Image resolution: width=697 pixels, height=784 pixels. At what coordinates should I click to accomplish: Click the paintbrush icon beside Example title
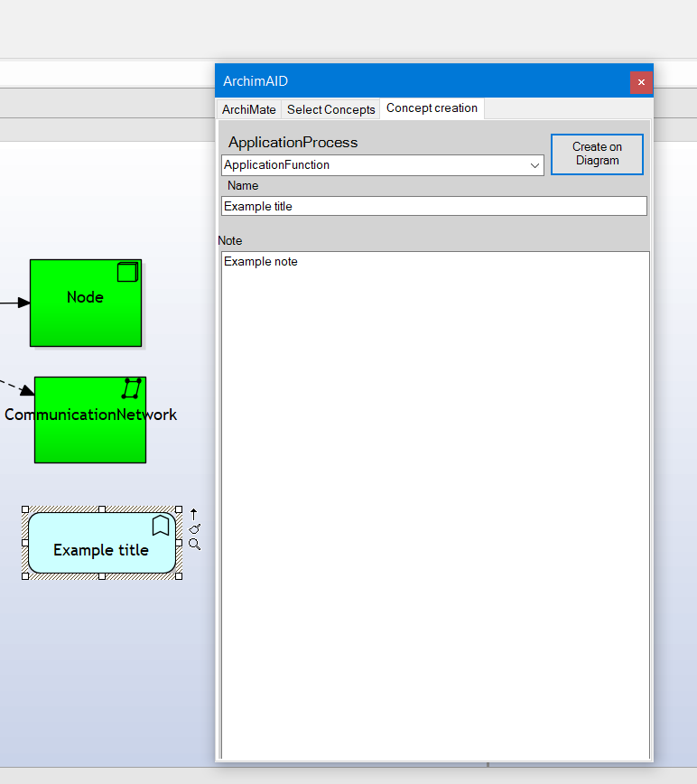pyautogui.click(x=194, y=528)
